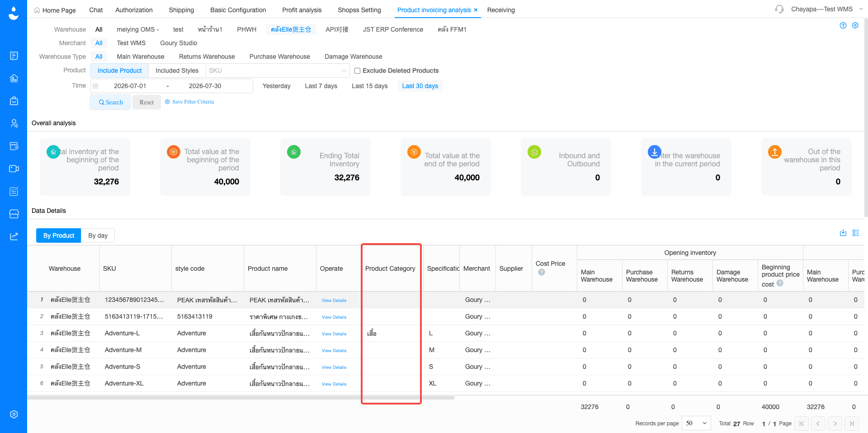Select Returns Warehouse type filter
The height and width of the screenshot is (433, 868).
click(x=207, y=56)
